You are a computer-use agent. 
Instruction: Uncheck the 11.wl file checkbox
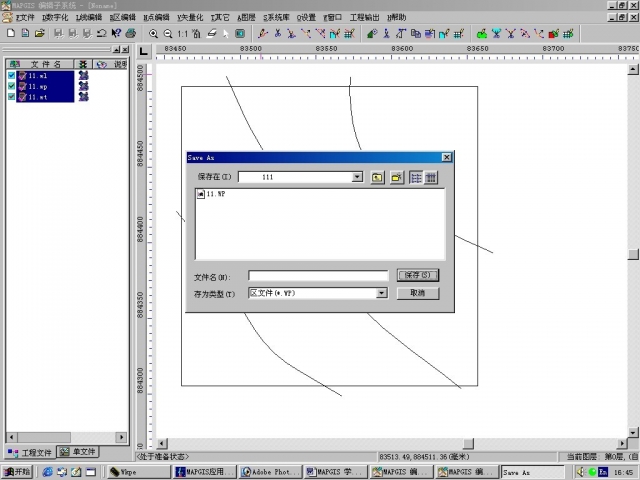coord(12,76)
